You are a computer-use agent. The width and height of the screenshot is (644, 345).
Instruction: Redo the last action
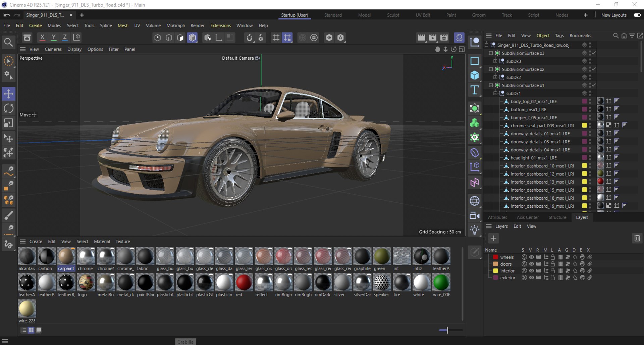17,15
